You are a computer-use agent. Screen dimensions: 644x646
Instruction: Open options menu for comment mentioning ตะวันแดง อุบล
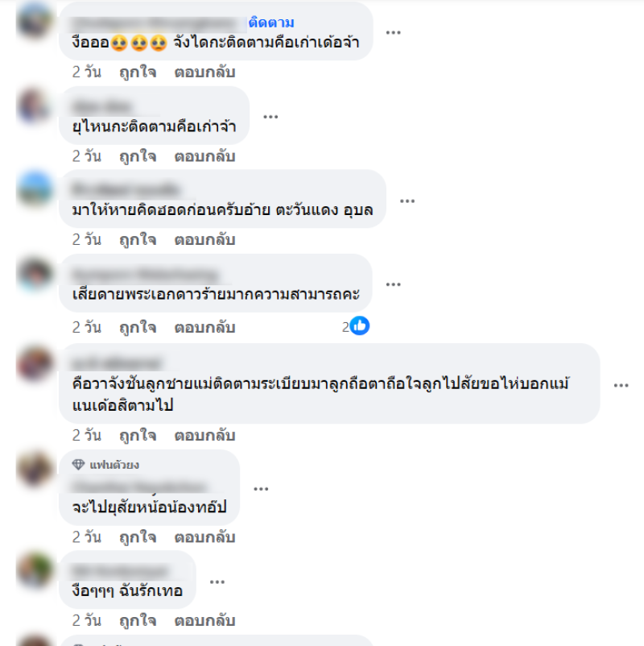tap(407, 201)
